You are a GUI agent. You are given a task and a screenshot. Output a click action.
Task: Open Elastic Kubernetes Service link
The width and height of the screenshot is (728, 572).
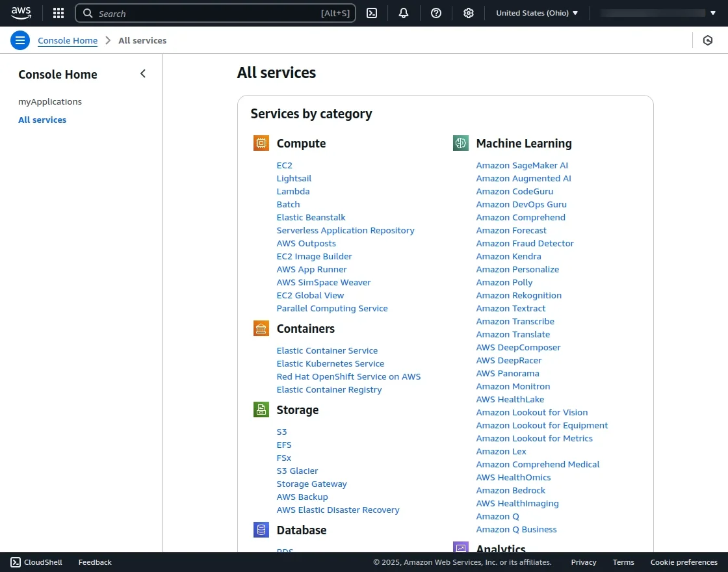pos(331,363)
